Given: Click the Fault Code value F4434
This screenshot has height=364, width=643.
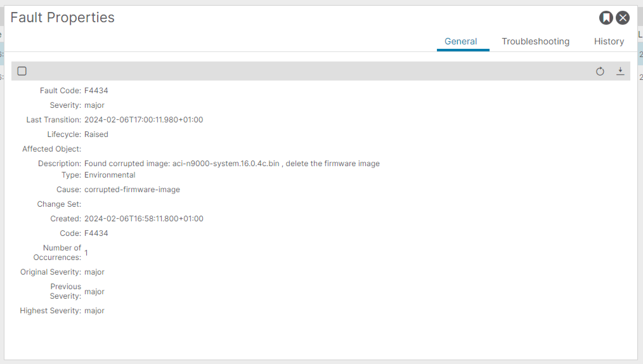Looking at the screenshot, I should [96, 91].
